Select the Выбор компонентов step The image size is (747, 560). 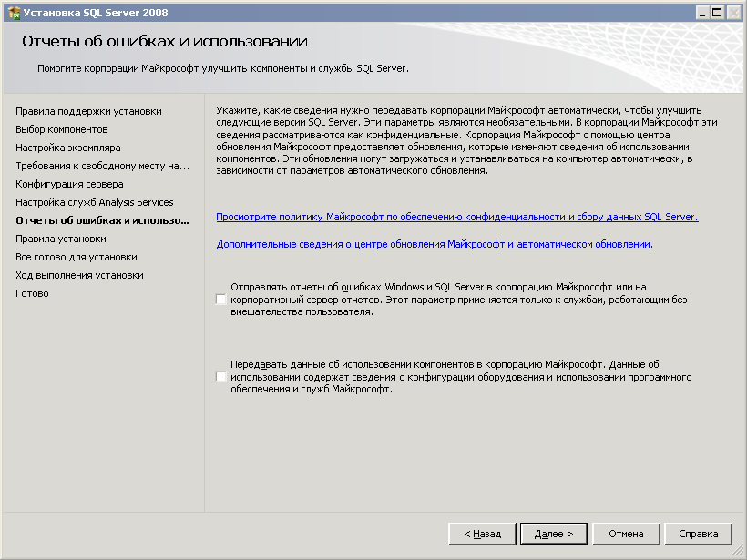(61, 129)
